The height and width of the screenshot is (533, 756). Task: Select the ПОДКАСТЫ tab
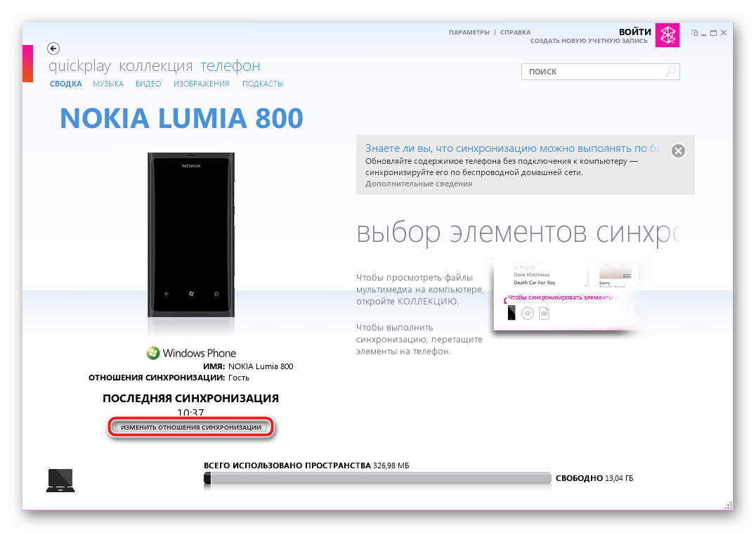click(263, 84)
